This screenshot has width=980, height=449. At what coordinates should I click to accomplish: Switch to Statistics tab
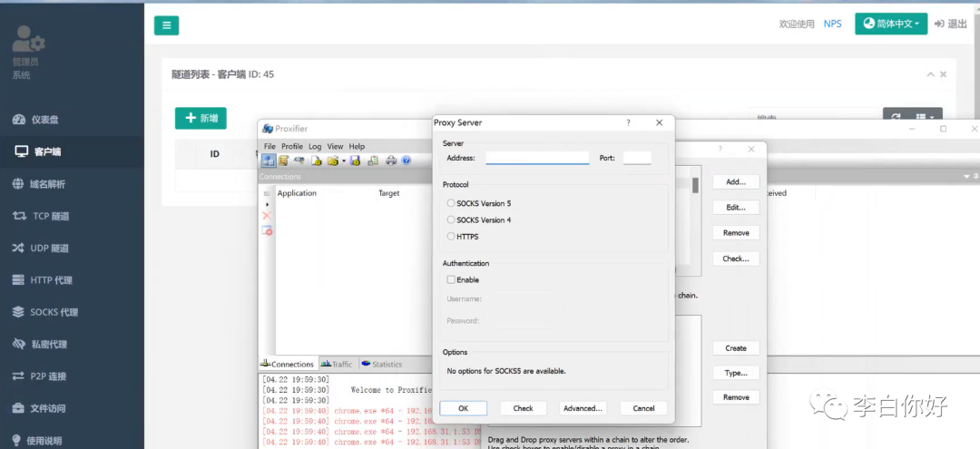(x=382, y=364)
